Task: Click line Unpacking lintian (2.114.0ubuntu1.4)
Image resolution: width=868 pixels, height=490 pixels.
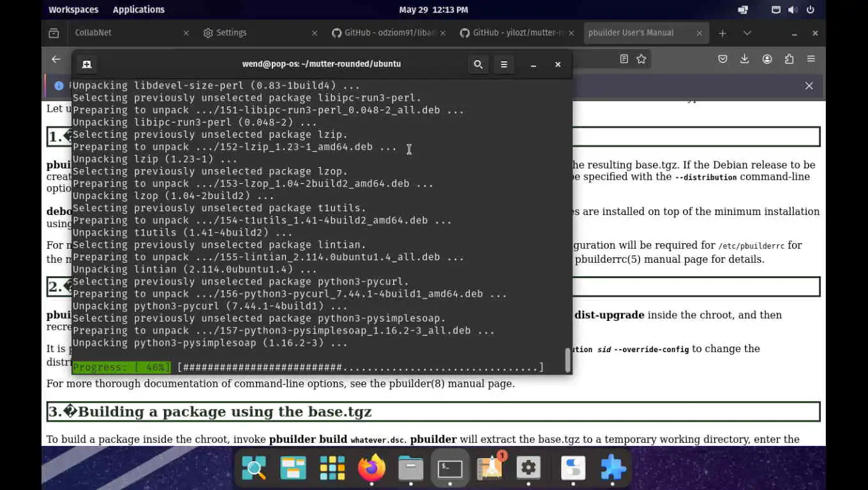Action: (195, 269)
